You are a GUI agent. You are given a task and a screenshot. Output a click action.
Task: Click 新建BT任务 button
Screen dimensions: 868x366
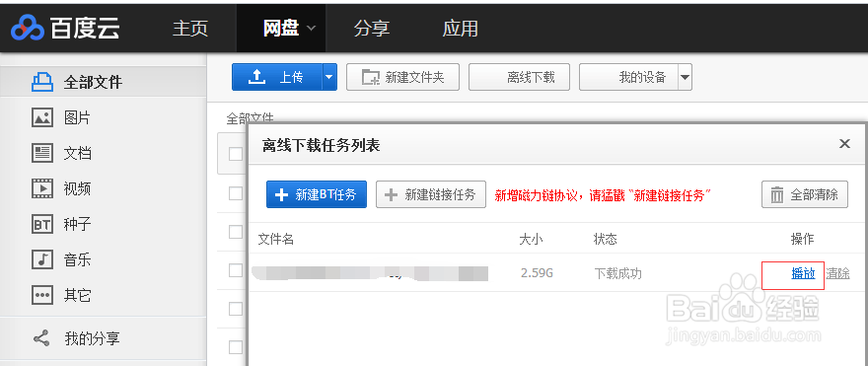click(x=316, y=194)
